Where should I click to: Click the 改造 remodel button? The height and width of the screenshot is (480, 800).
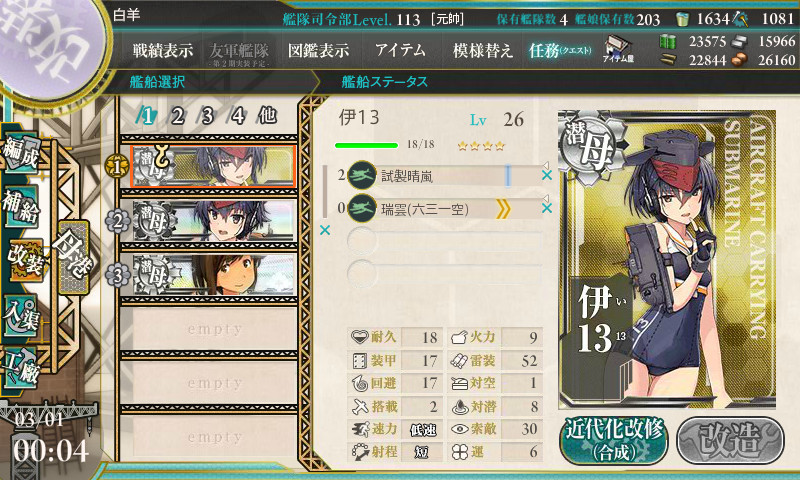pyautogui.click(x=730, y=440)
